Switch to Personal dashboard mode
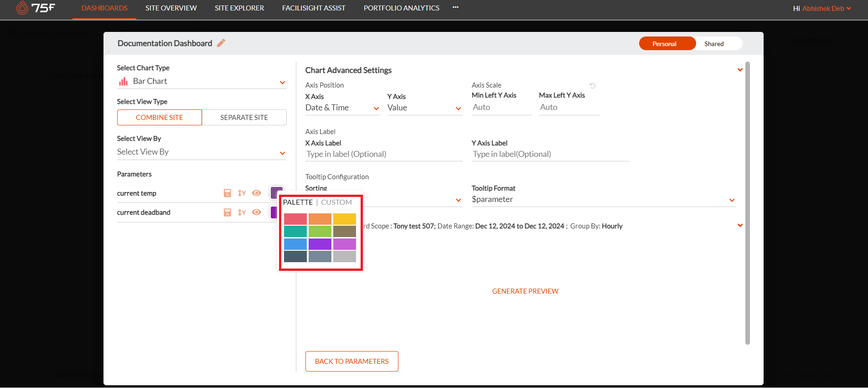Screen dimensions: 868x388 tap(667, 44)
